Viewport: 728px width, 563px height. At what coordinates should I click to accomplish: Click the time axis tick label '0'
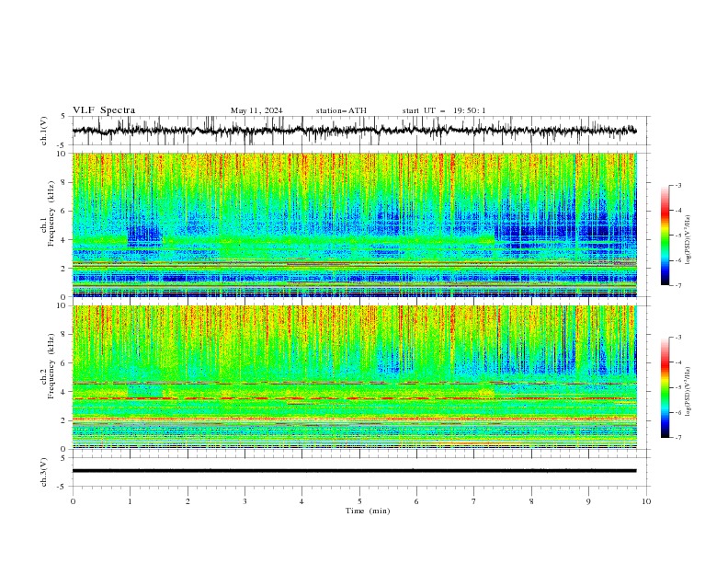(x=73, y=501)
